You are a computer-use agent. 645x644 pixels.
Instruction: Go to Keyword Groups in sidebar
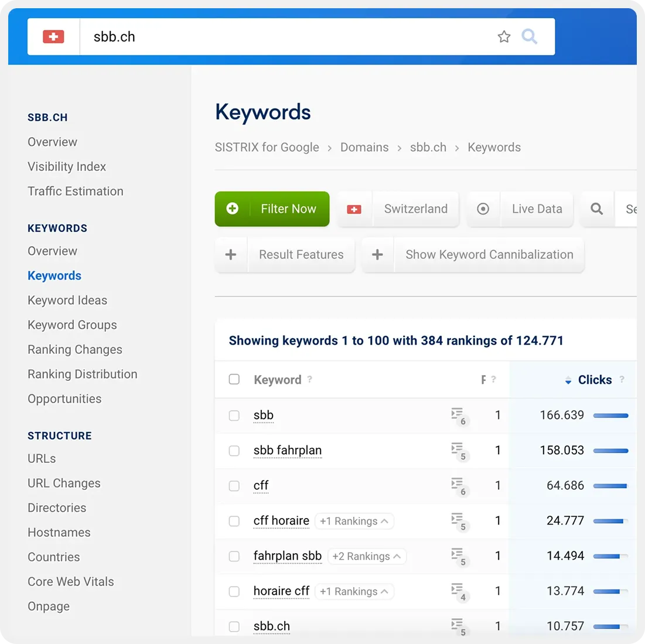(x=72, y=325)
